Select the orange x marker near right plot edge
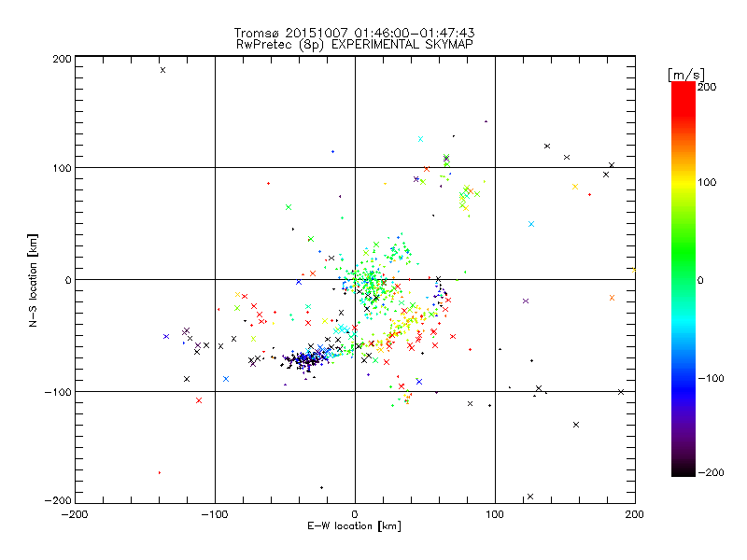 tap(613, 298)
